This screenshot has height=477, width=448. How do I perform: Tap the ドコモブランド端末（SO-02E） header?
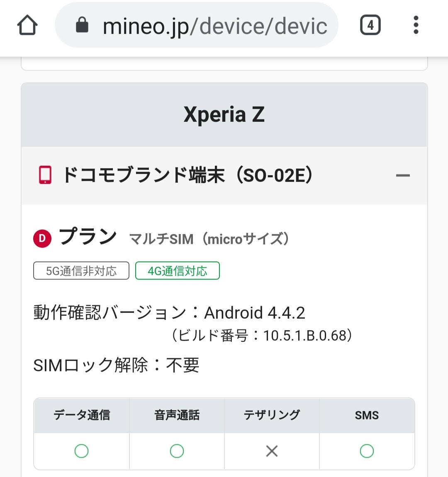coord(187,175)
